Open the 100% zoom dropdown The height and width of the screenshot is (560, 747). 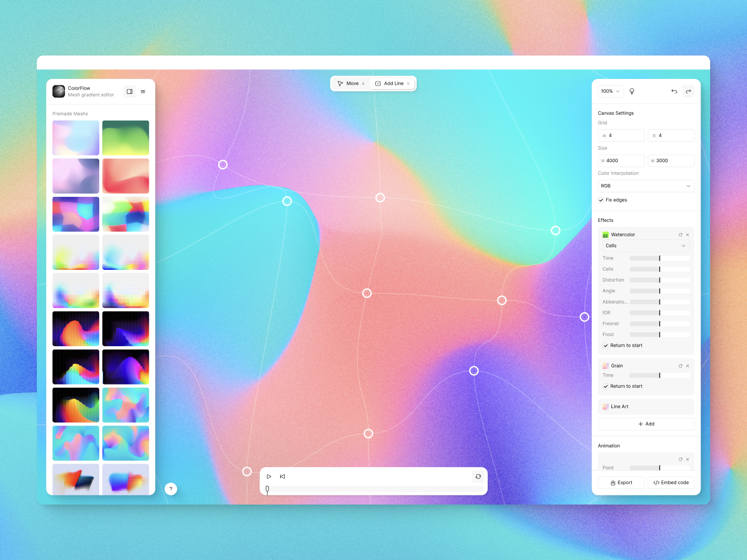pyautogui.click(x=610, y=91)
